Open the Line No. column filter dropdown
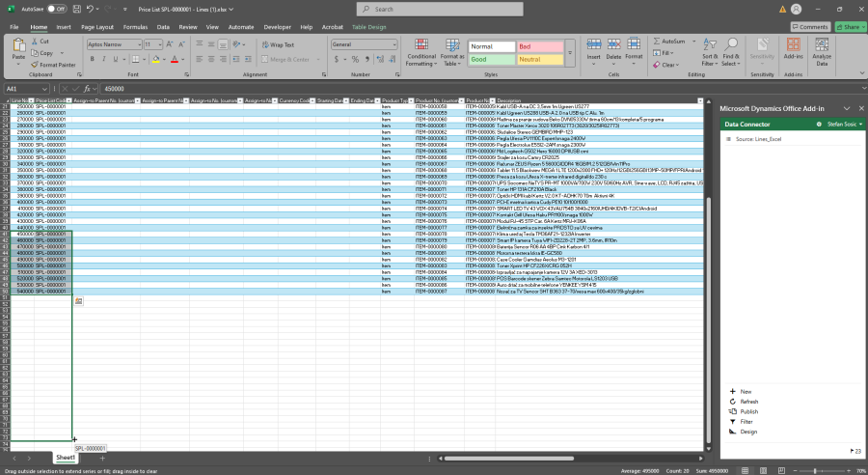Screen dimensions: 868x475 coord(31,100)
